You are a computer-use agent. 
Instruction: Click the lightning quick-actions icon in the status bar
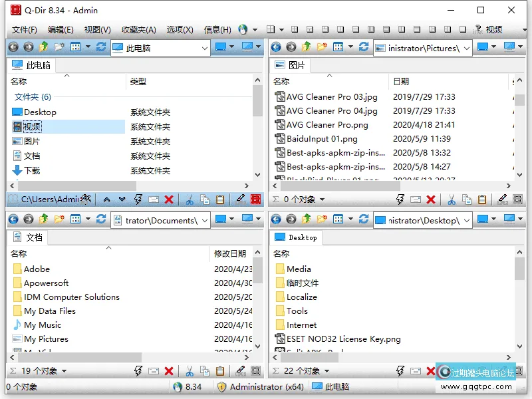click(138, 370)
